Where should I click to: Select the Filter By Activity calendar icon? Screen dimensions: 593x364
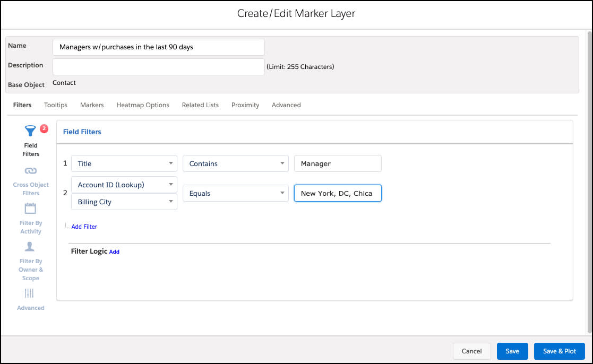(30, 209)
